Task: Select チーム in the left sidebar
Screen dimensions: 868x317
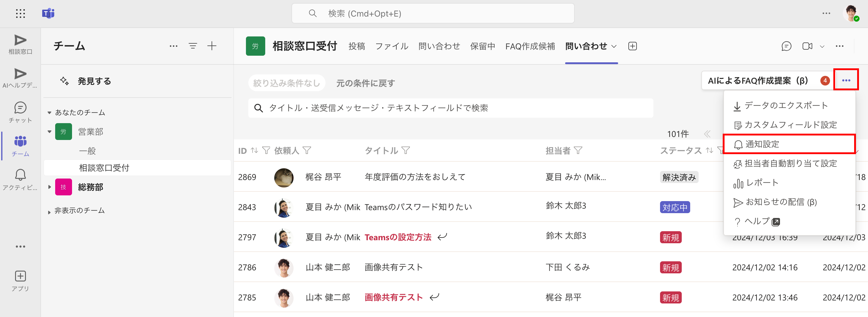Action: (20, 146)
